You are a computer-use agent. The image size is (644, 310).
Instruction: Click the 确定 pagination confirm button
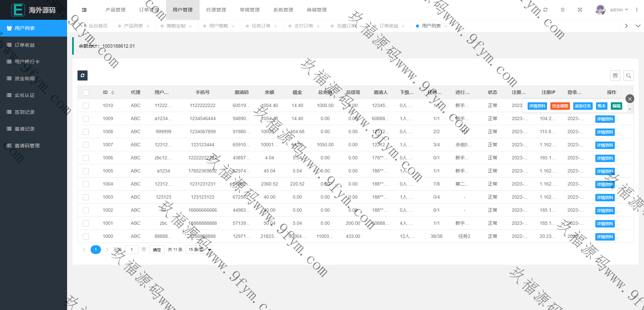point(157,250)
